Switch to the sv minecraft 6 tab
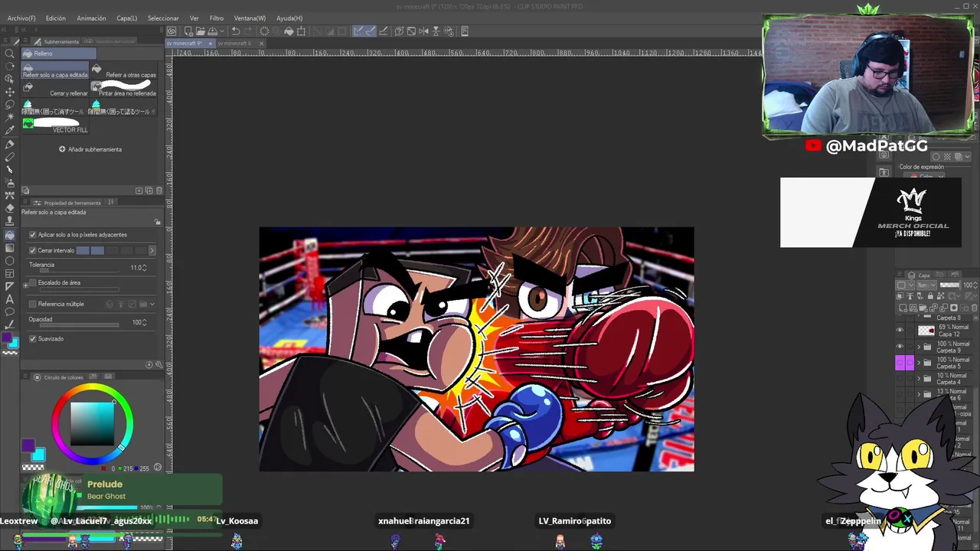The width and height of the screenshot is (980, 551). (234, 44)
